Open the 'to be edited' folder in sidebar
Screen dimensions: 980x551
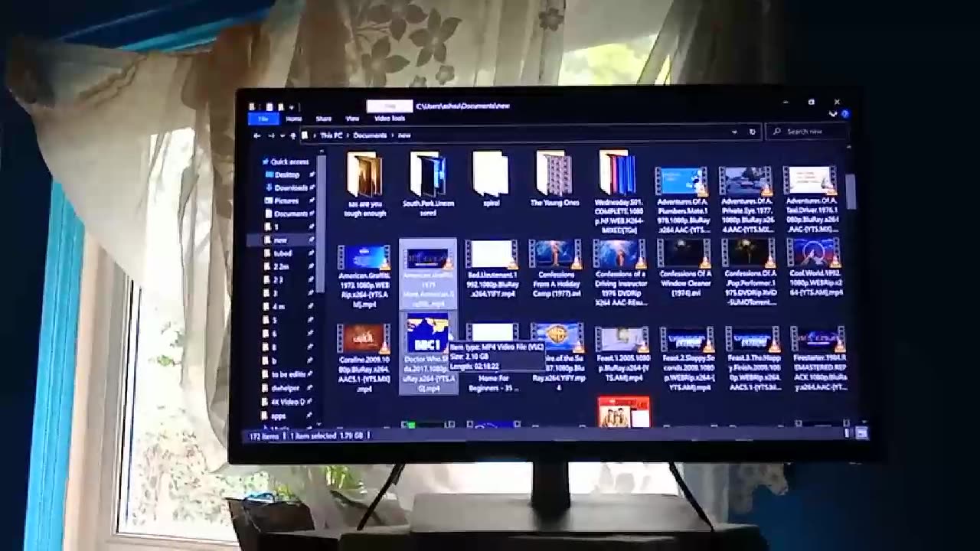288,374
